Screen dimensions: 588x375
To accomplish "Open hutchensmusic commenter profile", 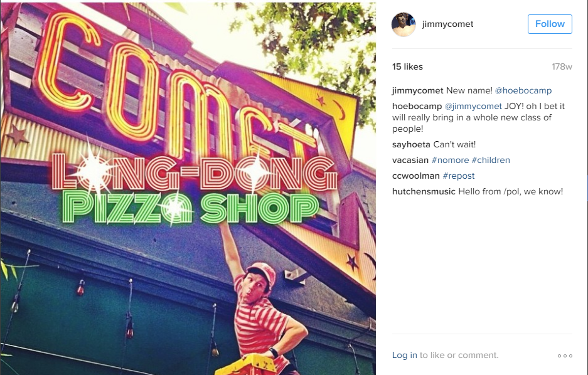I will pos(424,191).
